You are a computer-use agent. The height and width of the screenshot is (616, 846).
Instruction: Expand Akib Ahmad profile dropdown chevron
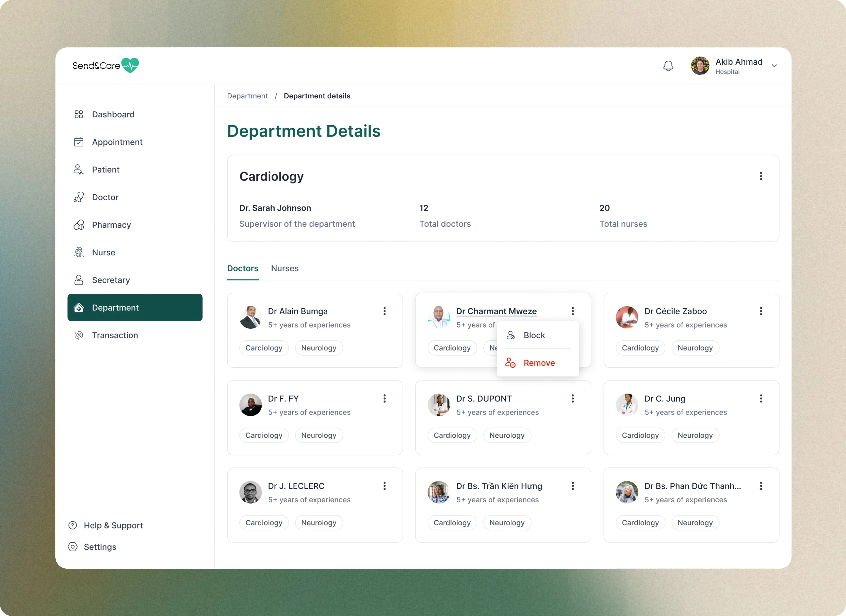(774, 66)
